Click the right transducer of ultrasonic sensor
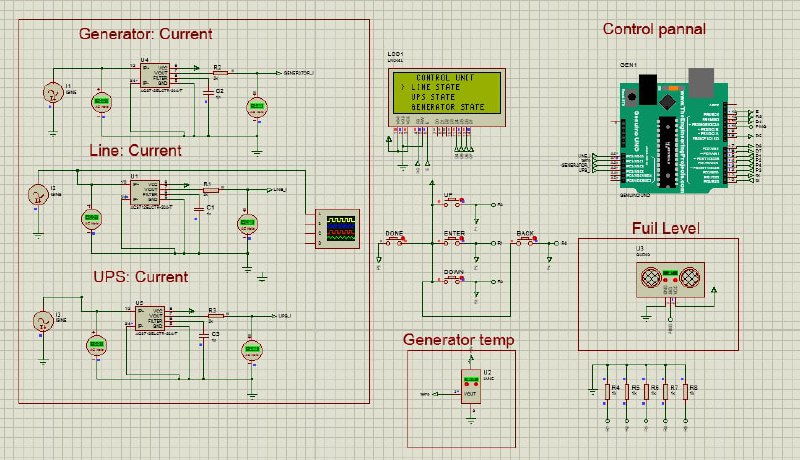 coord(689,277)
